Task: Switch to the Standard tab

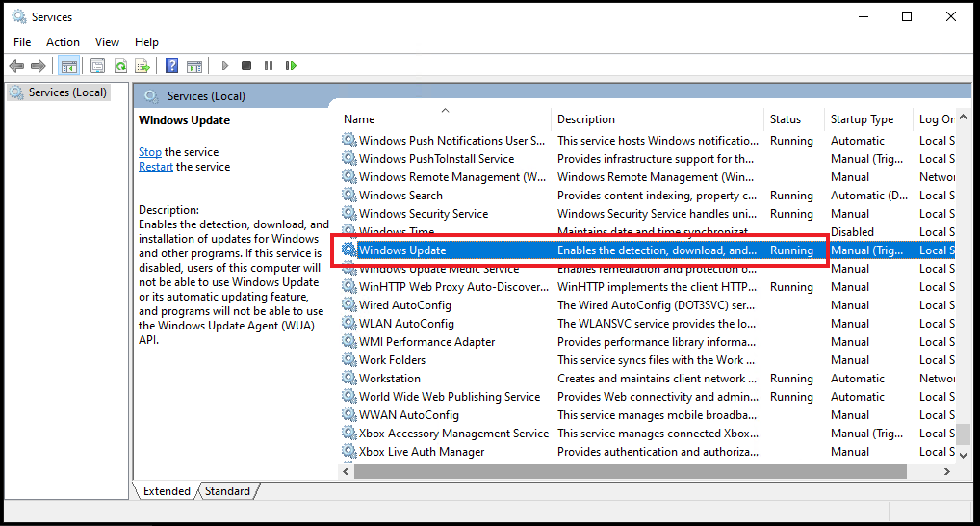Action: 227,491
